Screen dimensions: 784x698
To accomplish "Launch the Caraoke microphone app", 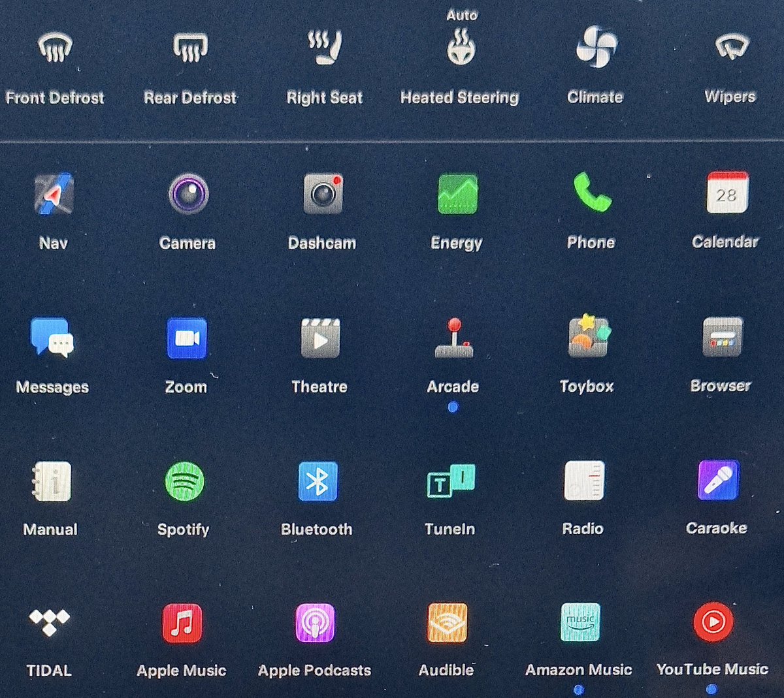I will tap(718, 480).
